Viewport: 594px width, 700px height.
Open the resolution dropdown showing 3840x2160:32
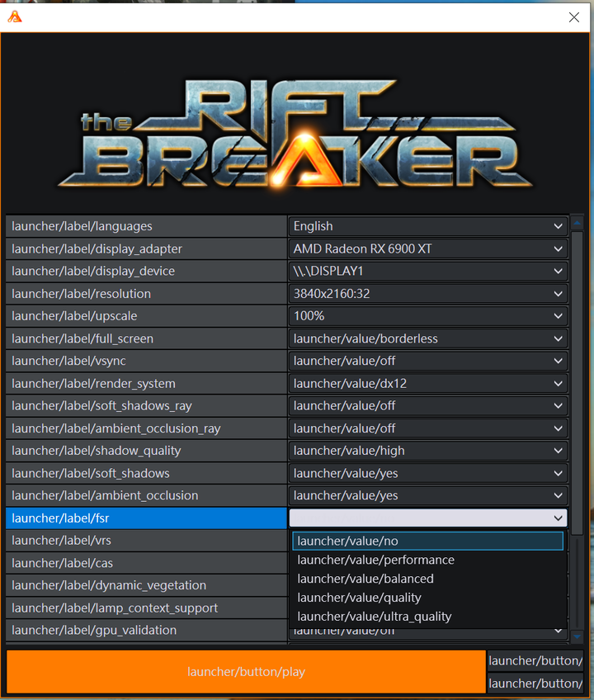(428, 294)
